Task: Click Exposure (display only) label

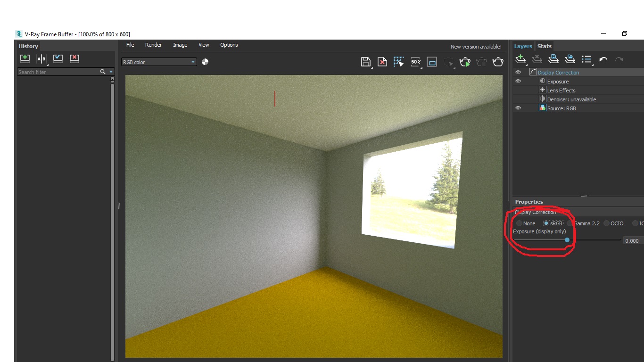Action: tap(539, 231)
